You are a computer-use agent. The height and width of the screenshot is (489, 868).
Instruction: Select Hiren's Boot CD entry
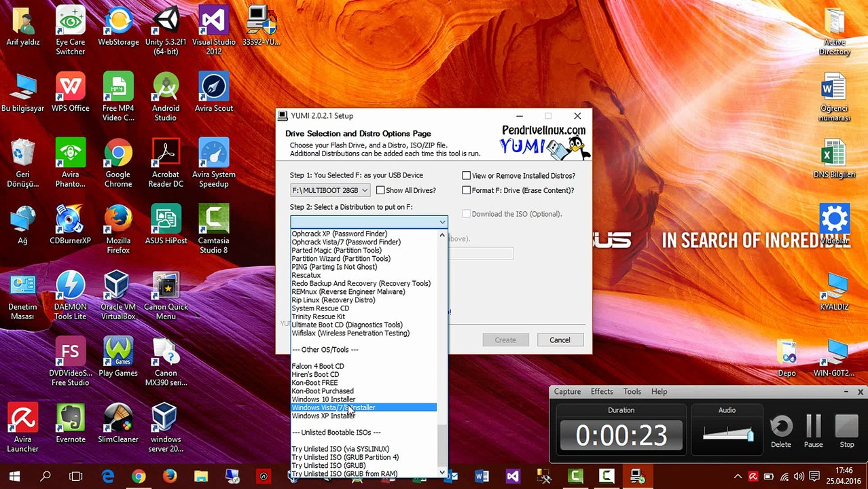point(364,374)
